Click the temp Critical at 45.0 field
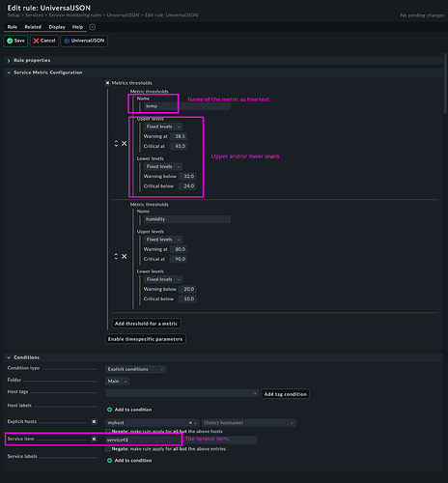The height and width of the screenshot is (483, 448). click(179, 146)
